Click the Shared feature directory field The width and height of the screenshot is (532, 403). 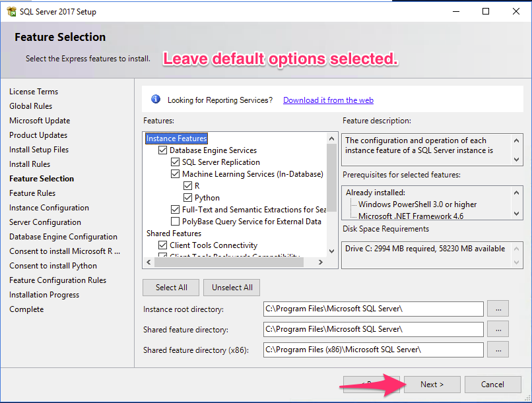[373, 329]
